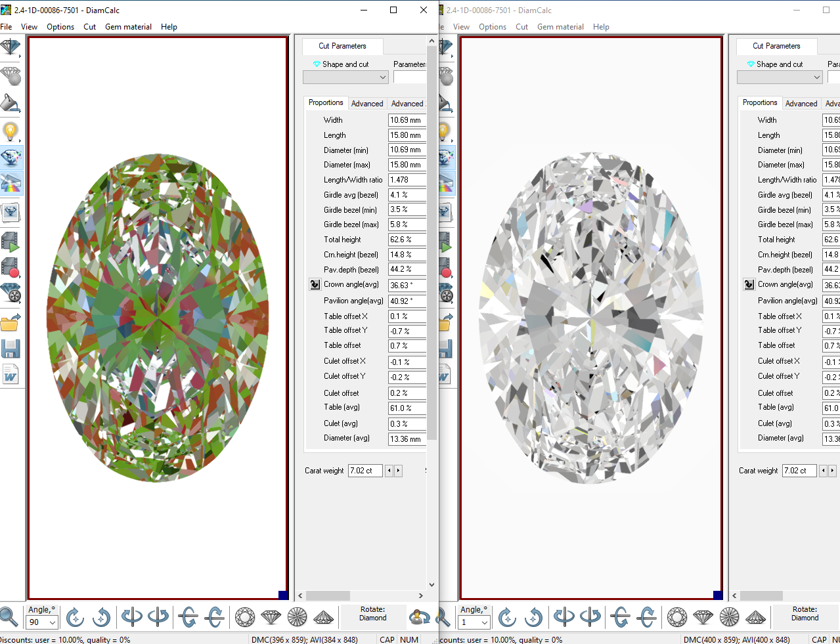Click Carat weight field in right window
The image size is (840, 644).
pos(799,471)
